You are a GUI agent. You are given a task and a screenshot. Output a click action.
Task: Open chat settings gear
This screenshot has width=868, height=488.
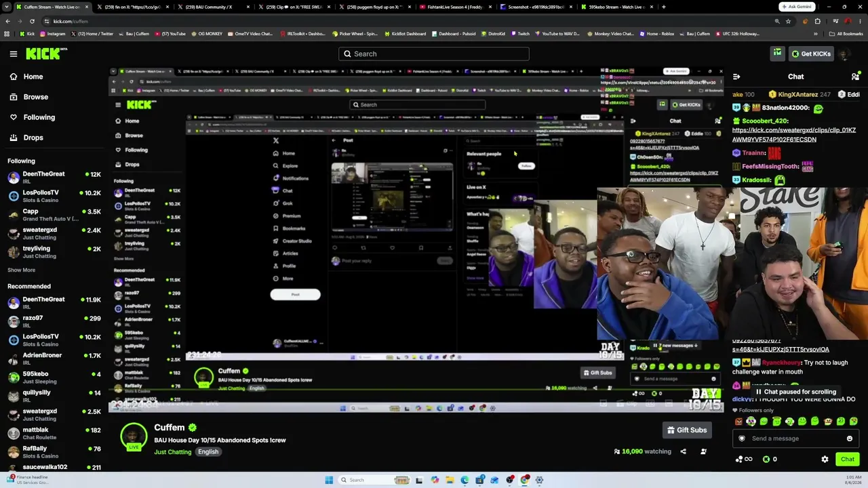tap(825, 460)
